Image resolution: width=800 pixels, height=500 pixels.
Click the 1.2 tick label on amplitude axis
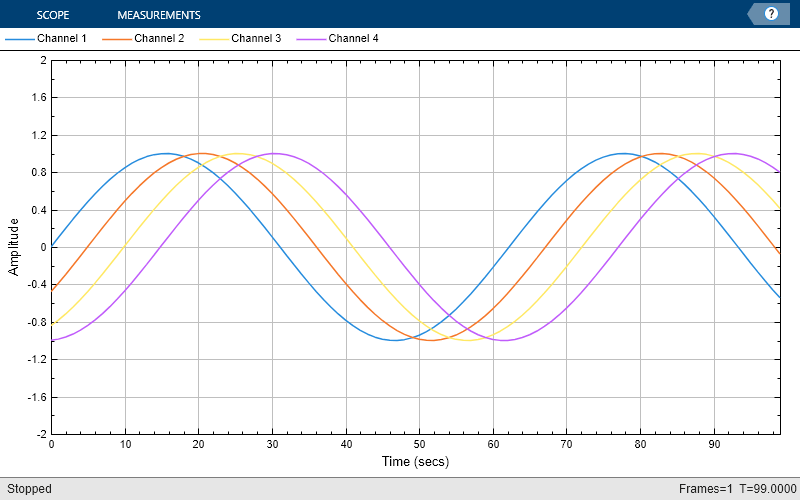point(40,135)
